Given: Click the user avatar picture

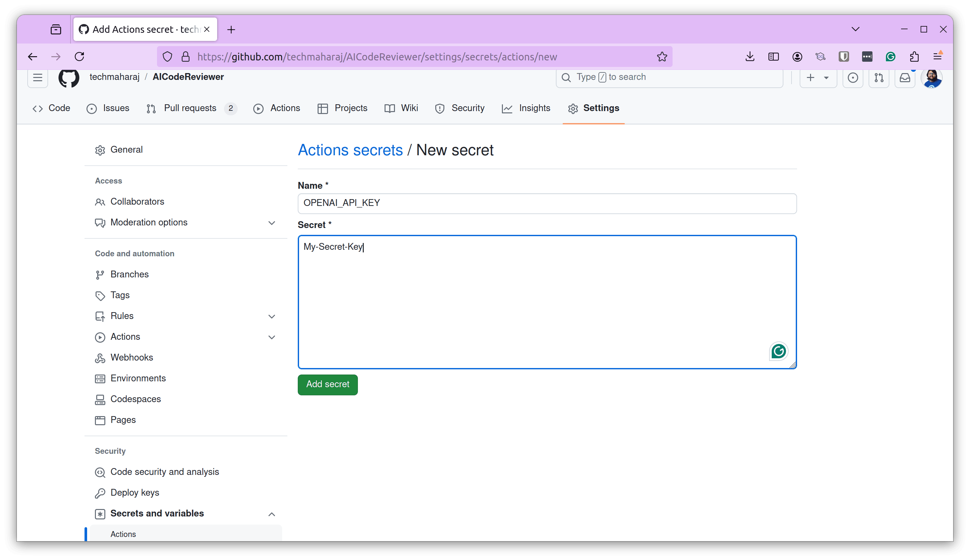Looking at the screenshot, I should 932,78.
